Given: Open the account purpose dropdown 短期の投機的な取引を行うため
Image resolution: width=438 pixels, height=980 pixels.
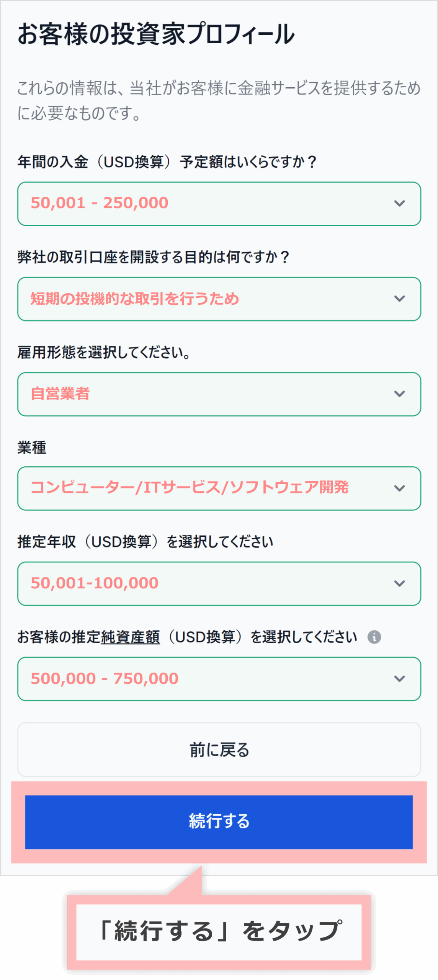Looking at the screenshot, I should (207, 299).
